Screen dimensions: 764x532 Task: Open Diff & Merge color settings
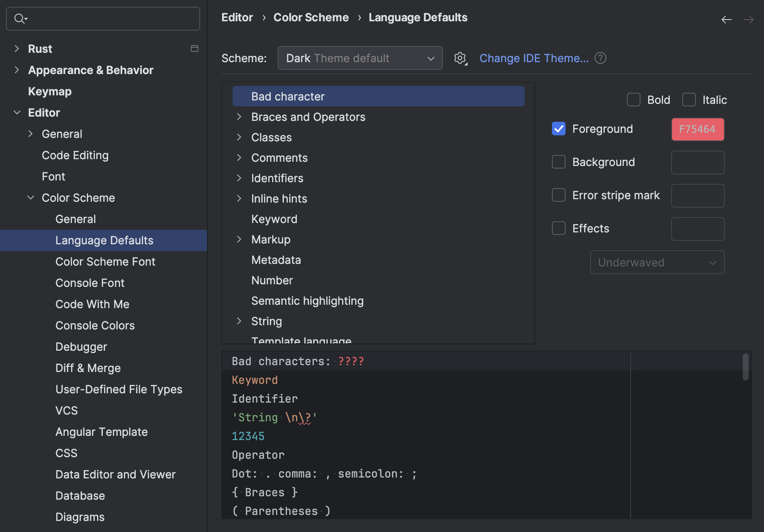(88, 368)
